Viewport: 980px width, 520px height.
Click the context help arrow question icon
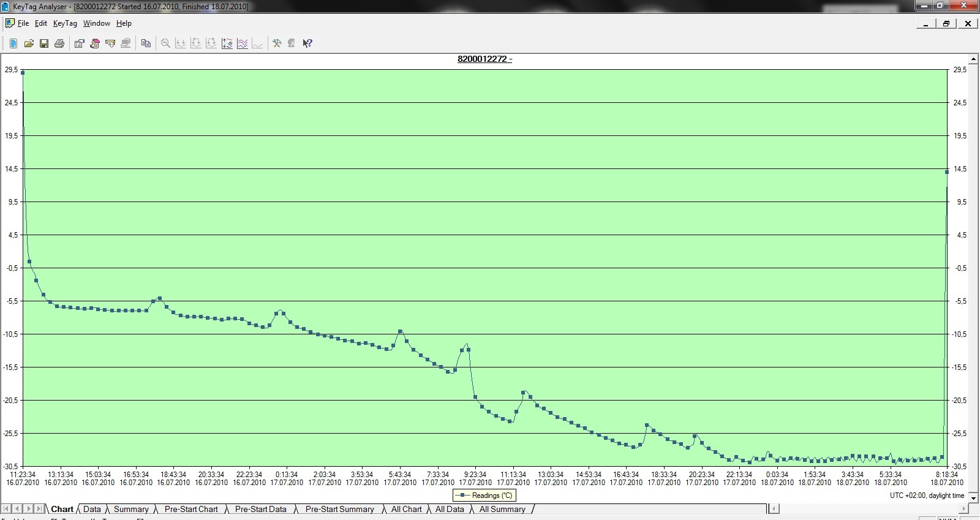pyautogui.click(x=307, y=43)
